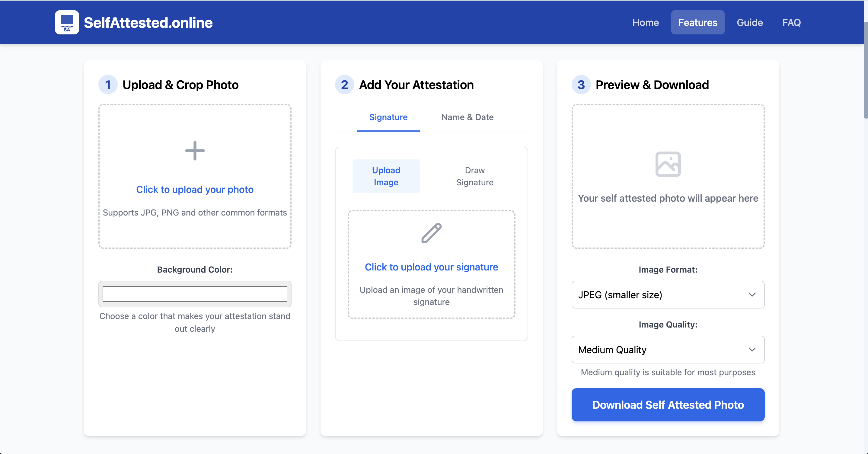Click 'Medium quality is suitable for most purposes' text
The image size is (868, 454).
click(x=668, y=372)
